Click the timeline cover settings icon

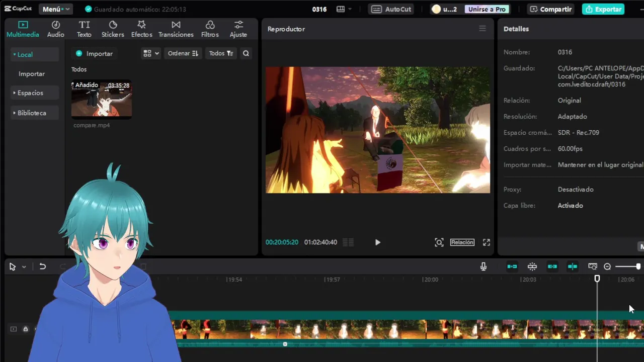pyautogui.click(x=593, y=266)
